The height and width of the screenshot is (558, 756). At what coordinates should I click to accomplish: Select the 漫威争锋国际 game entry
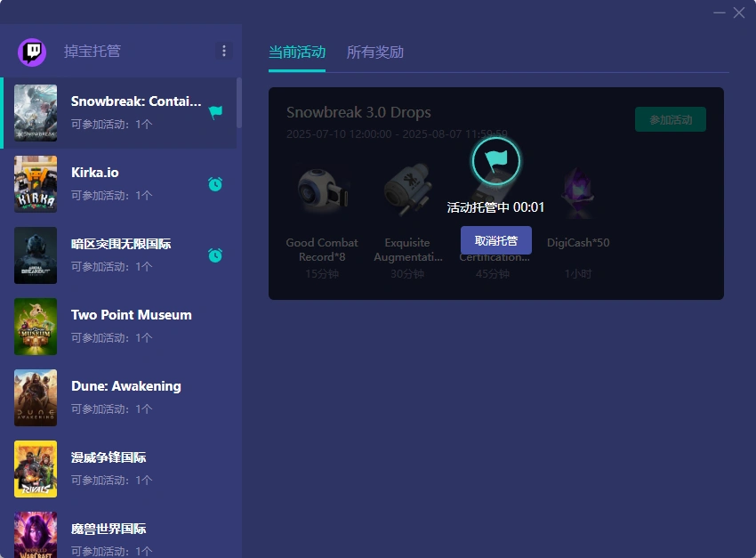point(125,469)
